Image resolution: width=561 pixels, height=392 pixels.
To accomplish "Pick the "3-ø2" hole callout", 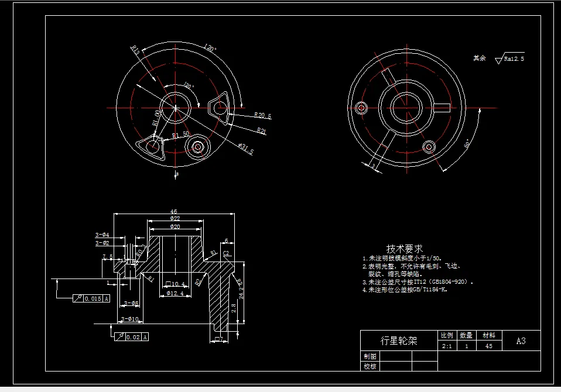I will pyautogui.click(x=102, y=243).
